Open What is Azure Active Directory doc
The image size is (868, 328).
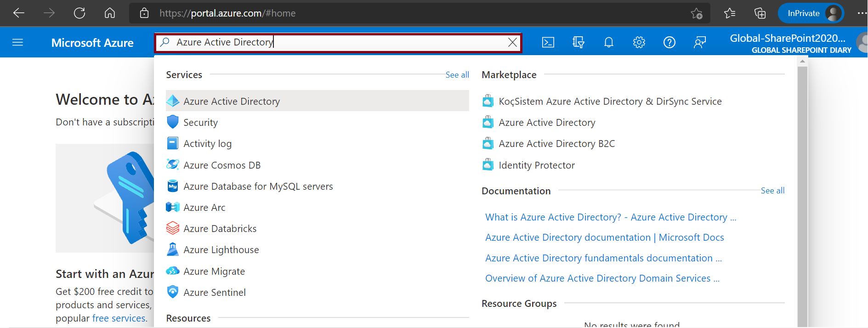click(x=611, y=217)
